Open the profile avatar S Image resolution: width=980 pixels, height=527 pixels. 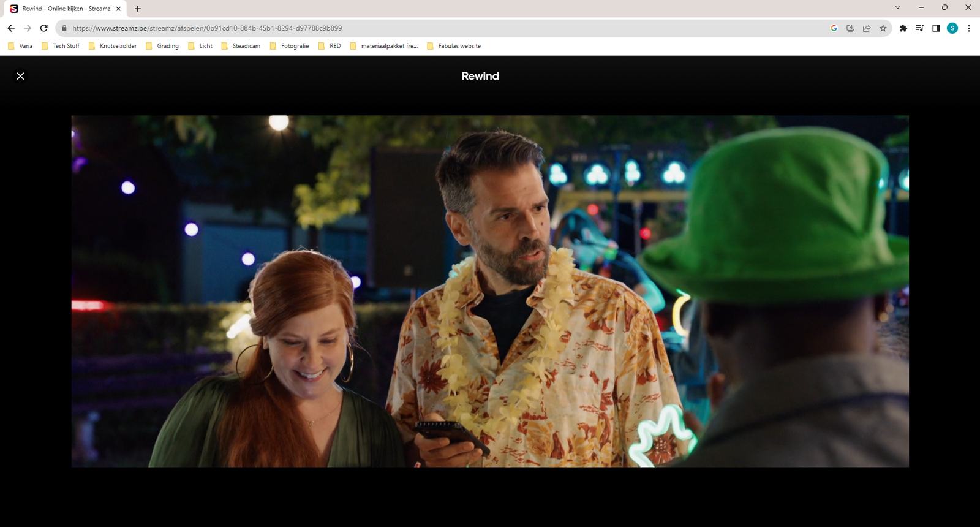(x=952, y=28)
